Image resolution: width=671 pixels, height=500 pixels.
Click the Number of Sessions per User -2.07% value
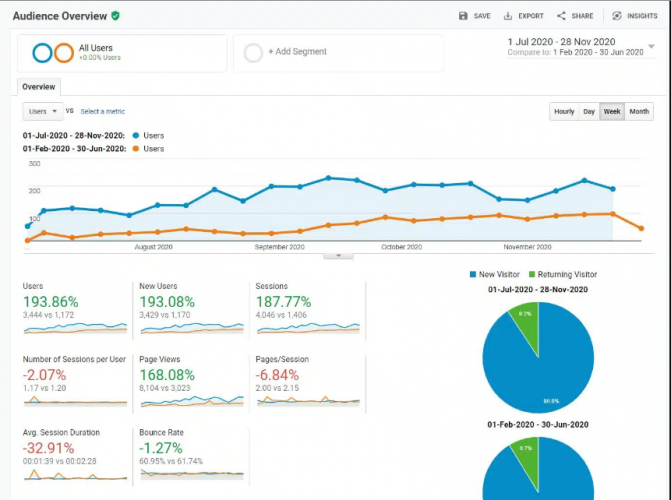45,375
